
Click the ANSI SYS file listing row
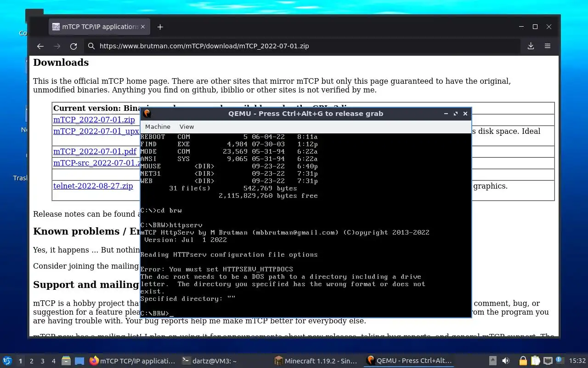[229, 159]
